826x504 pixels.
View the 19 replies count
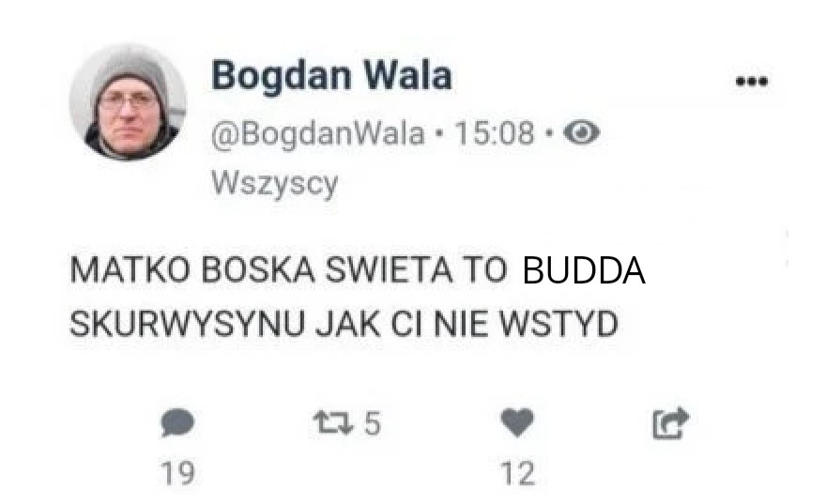[178, 473]
